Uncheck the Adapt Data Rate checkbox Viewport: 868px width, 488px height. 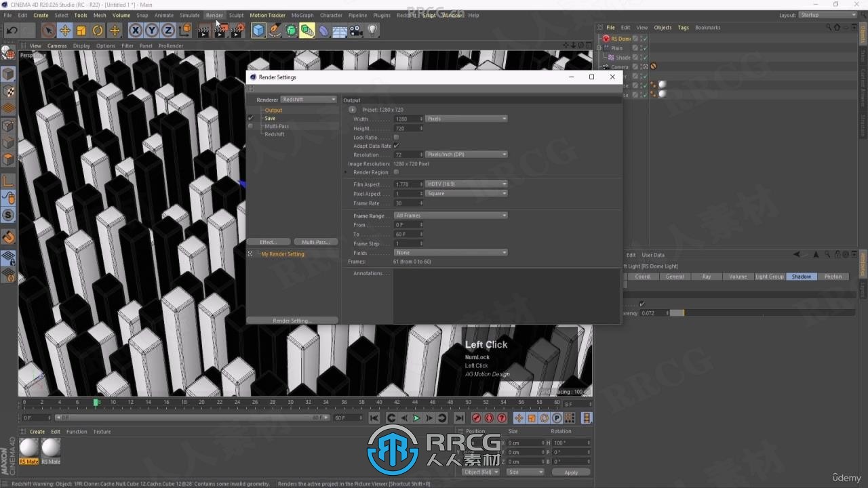point(396,146)
